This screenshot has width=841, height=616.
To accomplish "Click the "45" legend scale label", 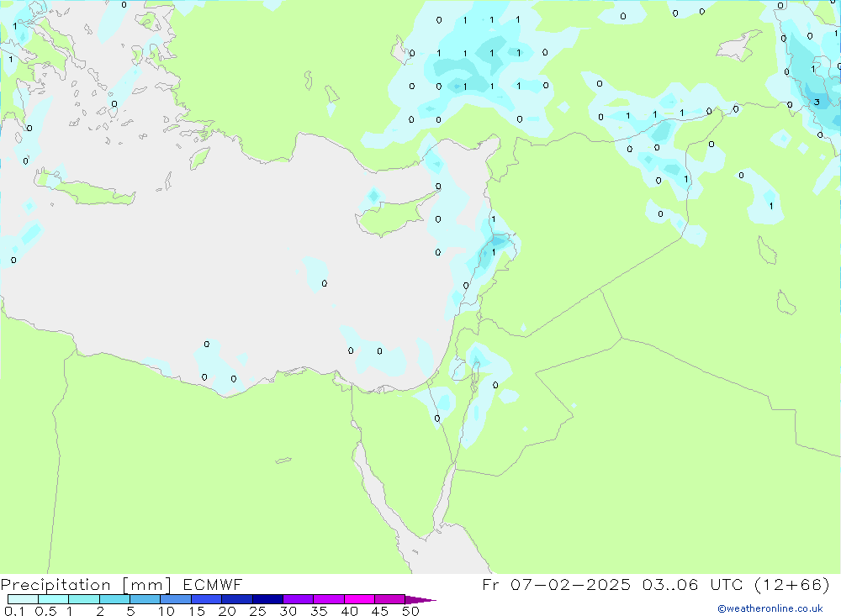I will point(380,611).
